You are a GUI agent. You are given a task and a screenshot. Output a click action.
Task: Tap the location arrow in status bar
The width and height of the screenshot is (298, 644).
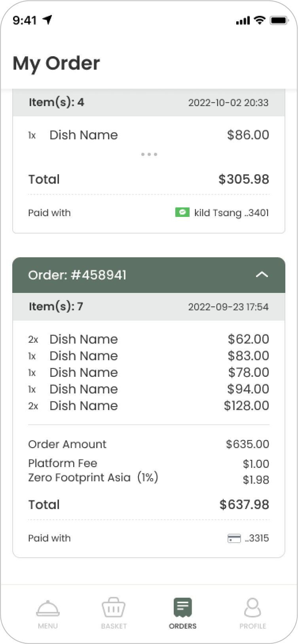(x=48, y=20)
